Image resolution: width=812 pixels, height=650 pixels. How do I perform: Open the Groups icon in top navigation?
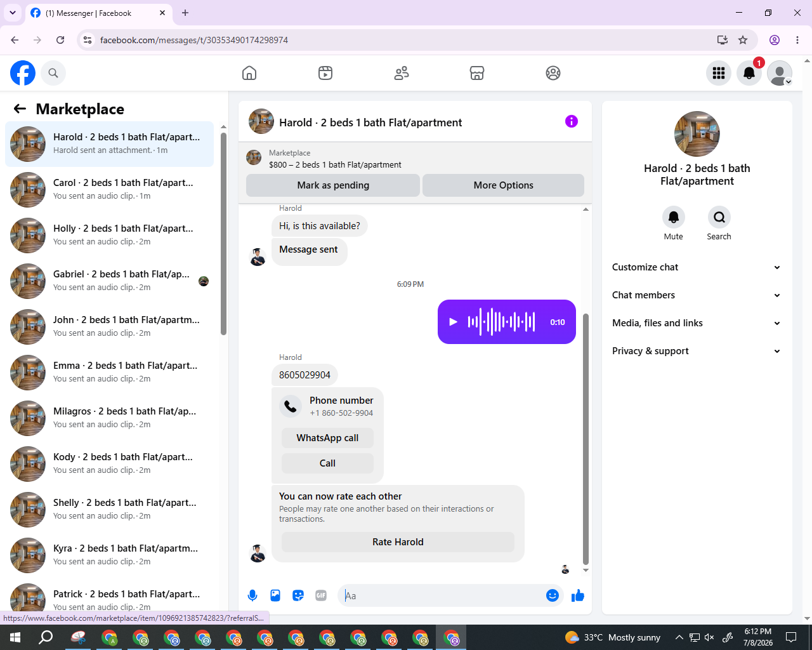tap(553, 73)
